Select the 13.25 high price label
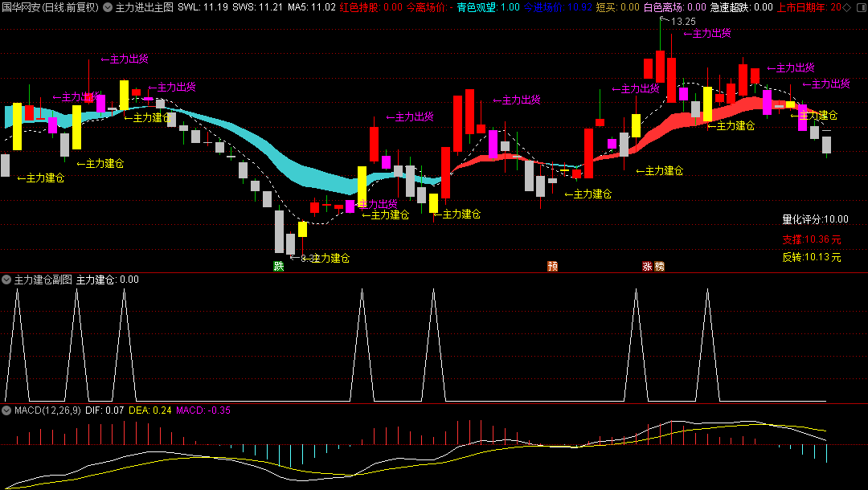Screen dimensions: 868x490 tap(683, 22)
